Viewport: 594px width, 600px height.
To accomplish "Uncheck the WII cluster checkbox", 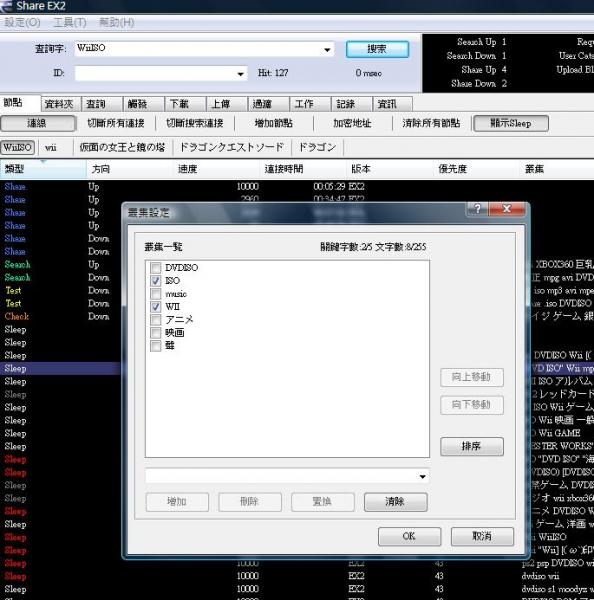I will click(x=155, y=307).
